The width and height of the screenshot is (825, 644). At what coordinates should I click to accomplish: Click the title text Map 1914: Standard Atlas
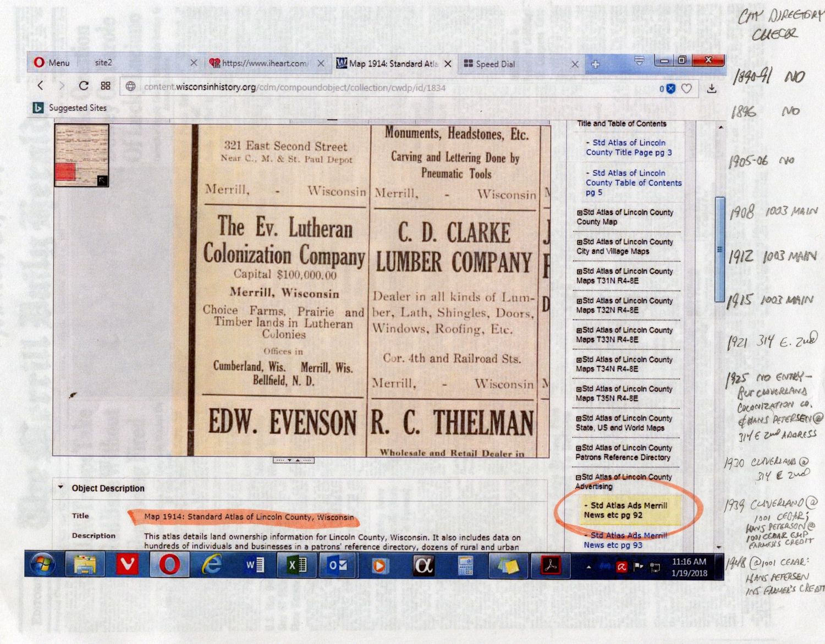pos(249,517)
